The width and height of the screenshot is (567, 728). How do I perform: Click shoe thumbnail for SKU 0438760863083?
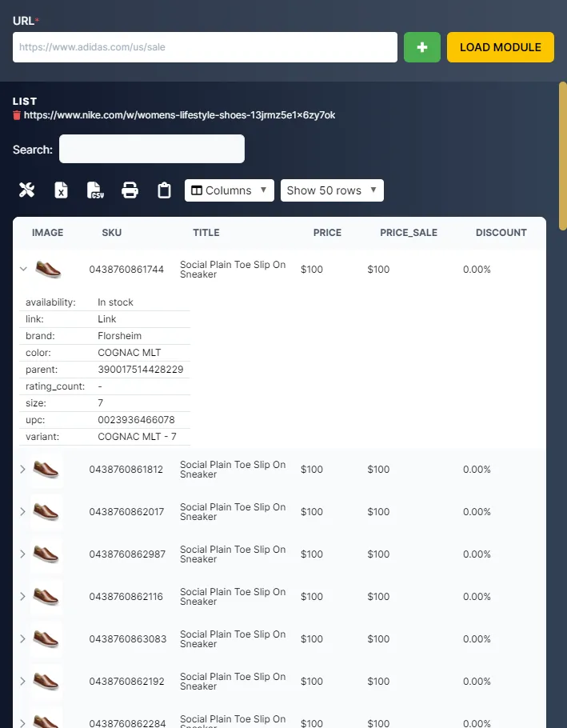tap(46, 639)
